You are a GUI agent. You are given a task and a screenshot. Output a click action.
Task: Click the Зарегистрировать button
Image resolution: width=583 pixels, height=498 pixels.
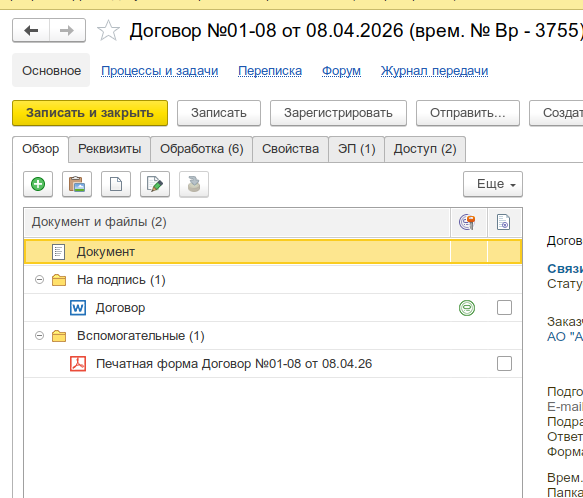[x=338, y=113]
